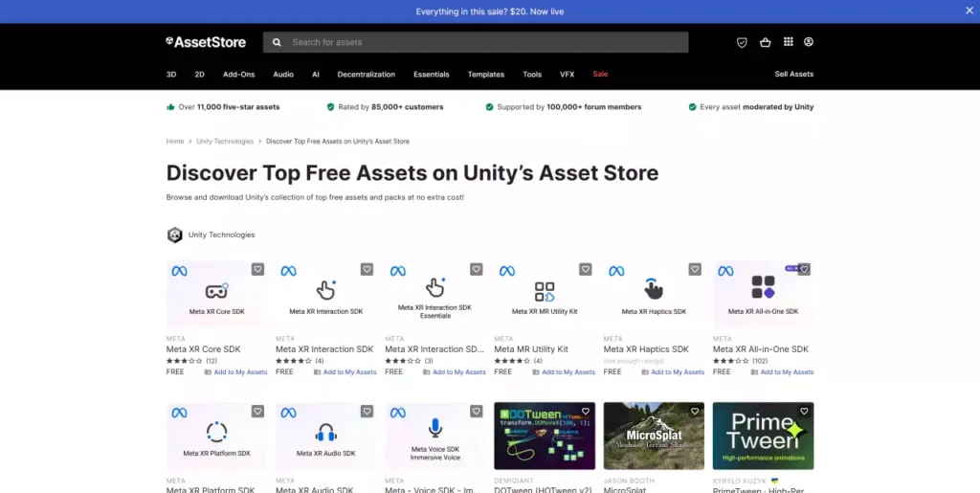Screen dimensions: 980x493
Task: Add Meta XR Interaction SDK Essentials to My Assets
Action: click(x=455, y=371)
